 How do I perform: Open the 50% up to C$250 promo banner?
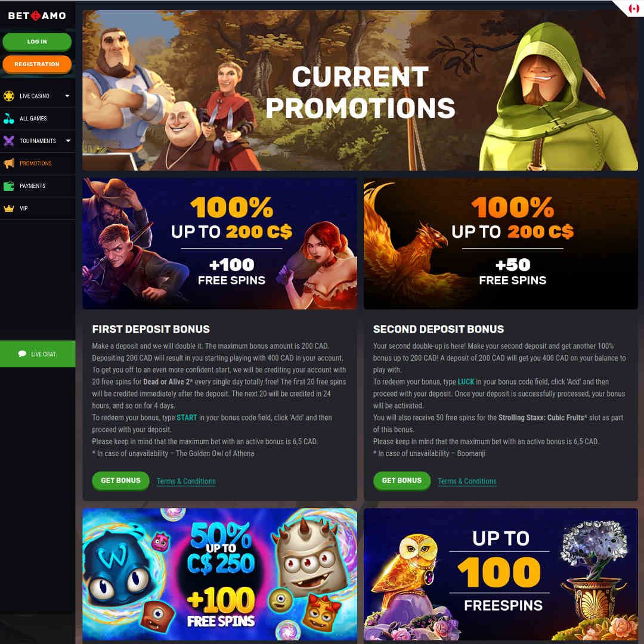pyautogui.click(x=219, y=574)
